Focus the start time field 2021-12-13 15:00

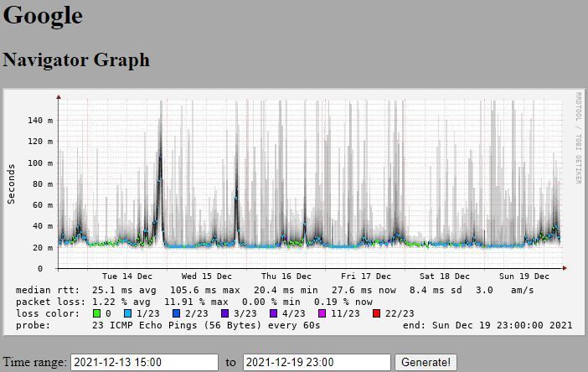click(144, 362)
